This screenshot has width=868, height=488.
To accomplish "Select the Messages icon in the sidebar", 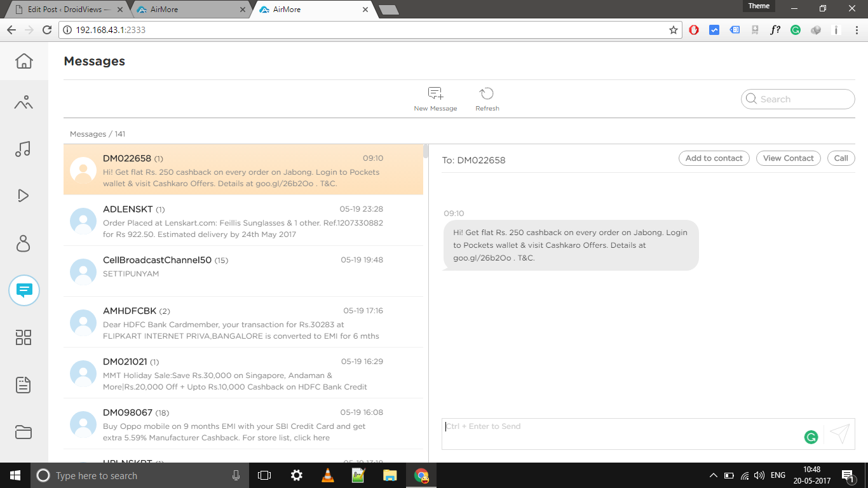I will coord(24,290).
